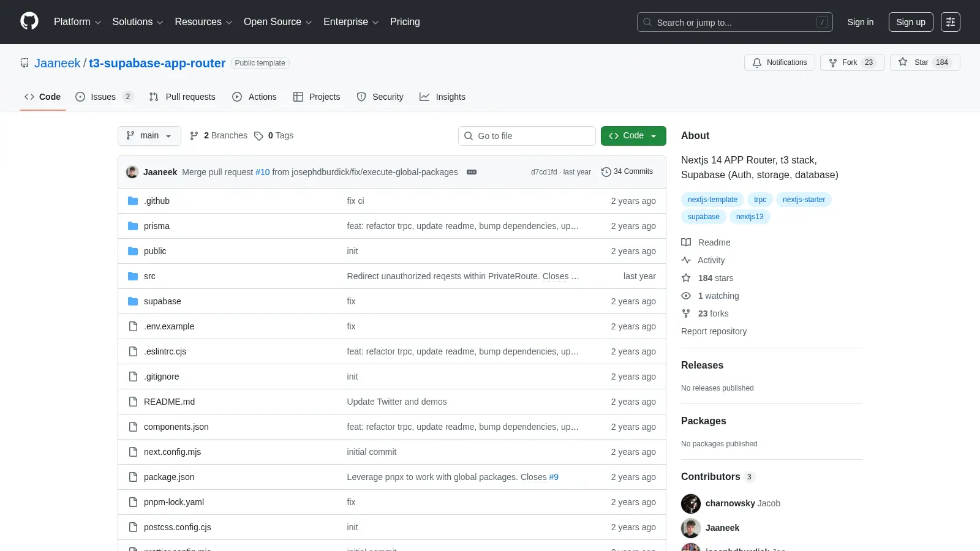Select the nextjs-starter topic tag
Screen dimensions: 980x551
804,200
